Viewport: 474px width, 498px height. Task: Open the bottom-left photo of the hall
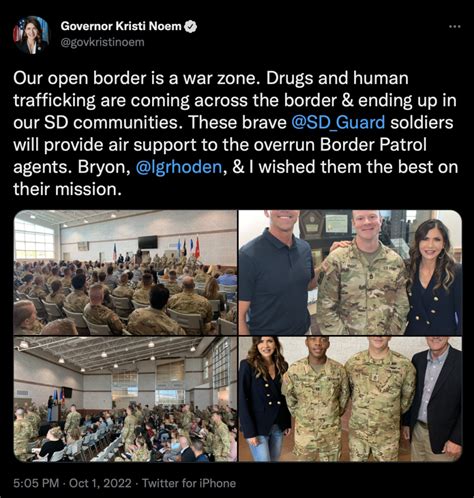(x=125, y=399)
